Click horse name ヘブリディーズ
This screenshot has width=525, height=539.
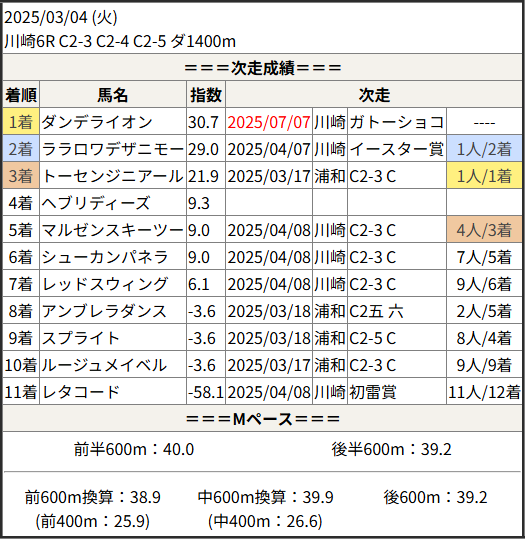[96, 203]
